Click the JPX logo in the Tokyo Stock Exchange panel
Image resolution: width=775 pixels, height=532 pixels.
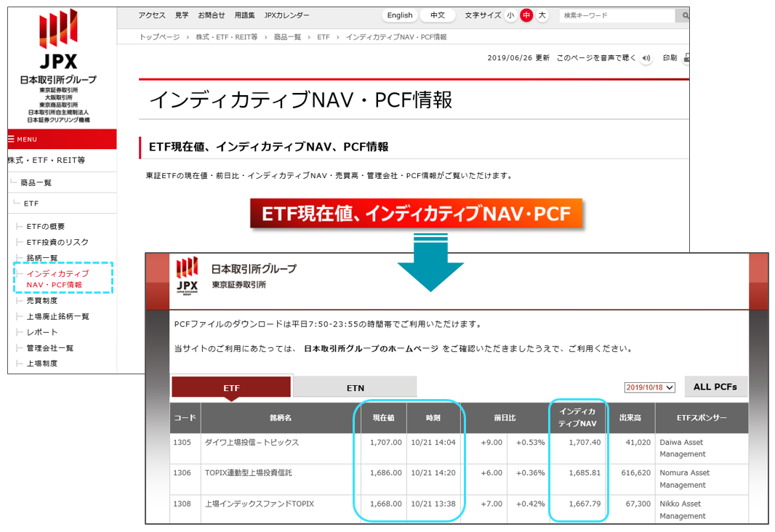pos(187,275)
